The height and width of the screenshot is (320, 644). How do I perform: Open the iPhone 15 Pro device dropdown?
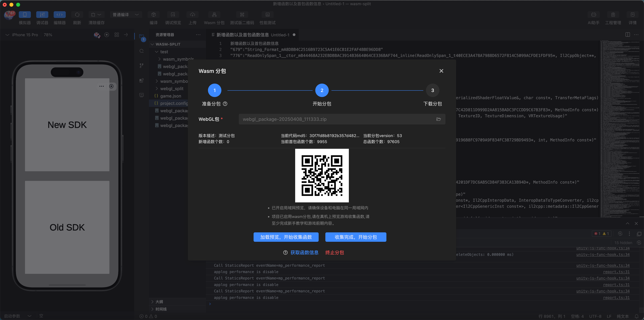click(22, 35)
